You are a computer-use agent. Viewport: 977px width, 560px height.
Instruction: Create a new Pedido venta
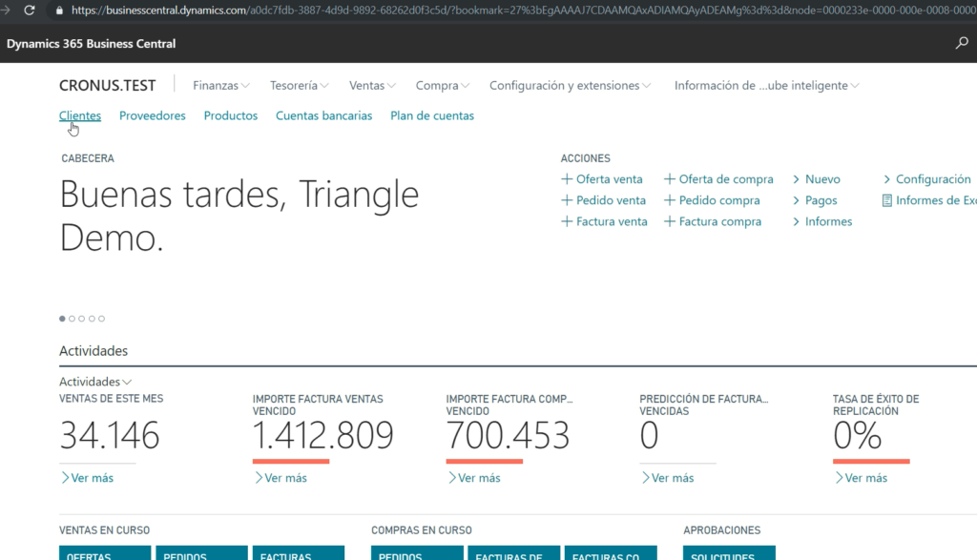tap(611, 200)
